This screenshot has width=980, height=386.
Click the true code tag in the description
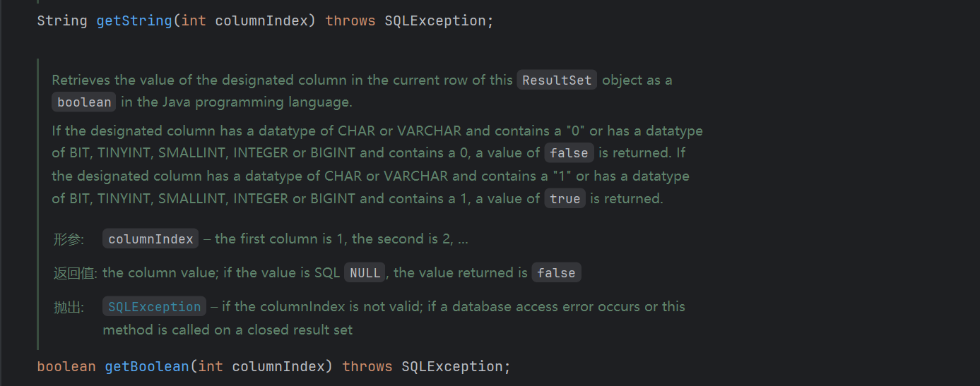coord(565,199)
